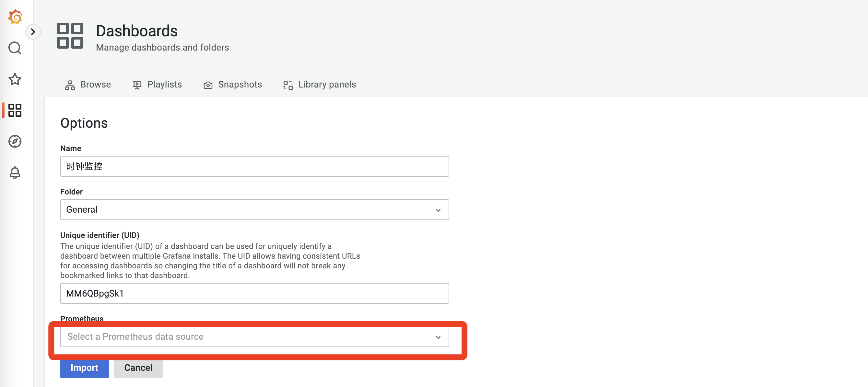Open the Explore compass icon

pos(15,141)
